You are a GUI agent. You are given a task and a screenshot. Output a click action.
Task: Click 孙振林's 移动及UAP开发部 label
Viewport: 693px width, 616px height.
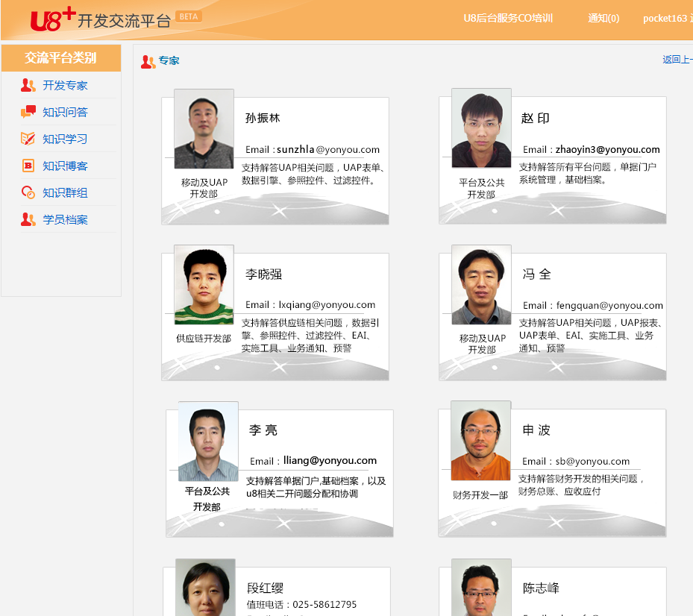pyautogui.click(x=204, y=188)
